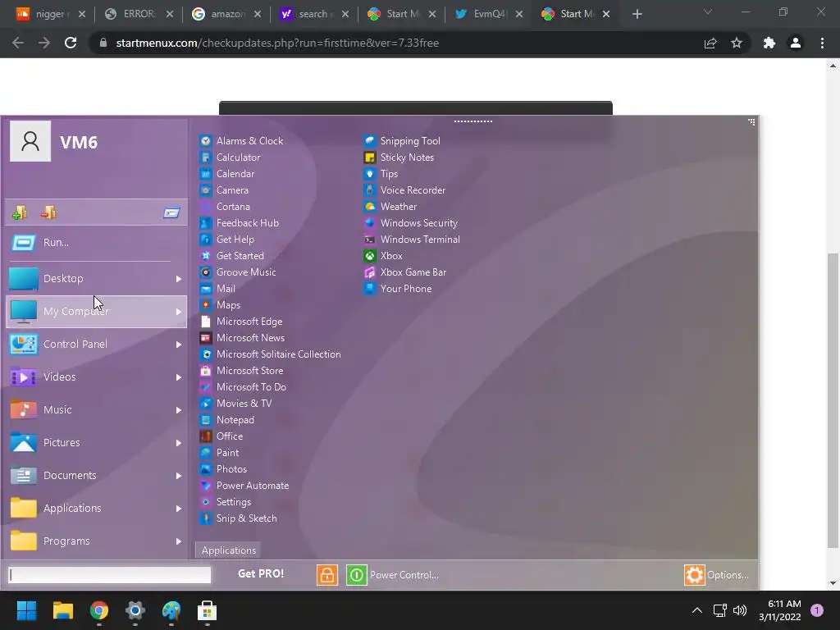840x630 pixels.
Task: Click the page vertical scrollbar thumb
Action: [833, 400]
